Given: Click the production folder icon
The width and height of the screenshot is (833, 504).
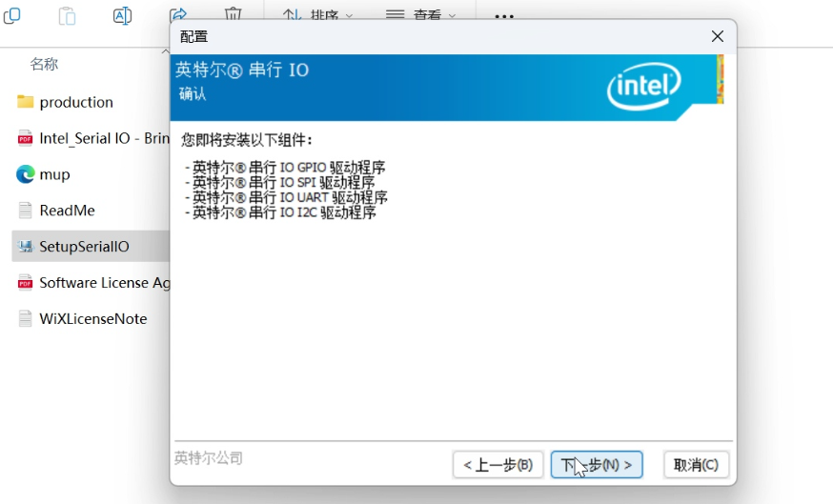Looking at the screenshot, I should pyautogui.click(x=26, y=102).
